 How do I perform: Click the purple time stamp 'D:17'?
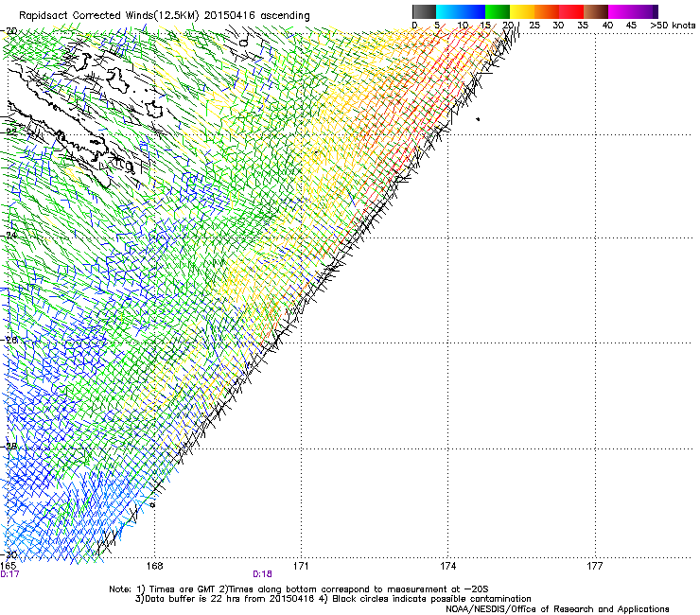[9, 574]
